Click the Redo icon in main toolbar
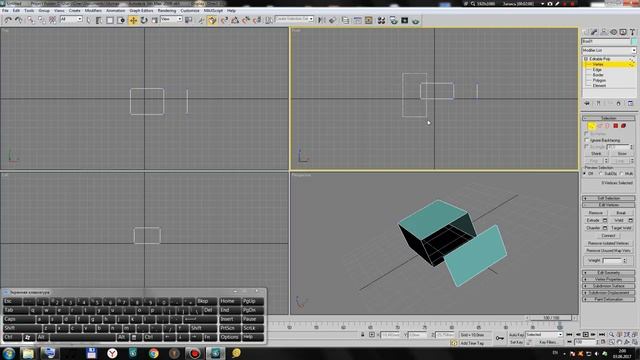Image resolution: width=640 pixels, height=360 pixels. click(19, 20)
